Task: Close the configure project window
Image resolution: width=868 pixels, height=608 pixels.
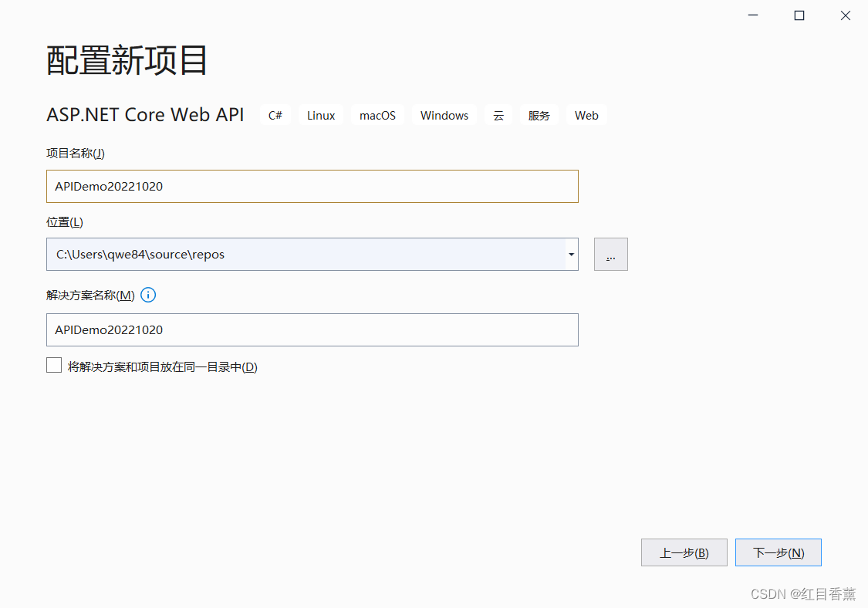Action: [x=846, y=15]
